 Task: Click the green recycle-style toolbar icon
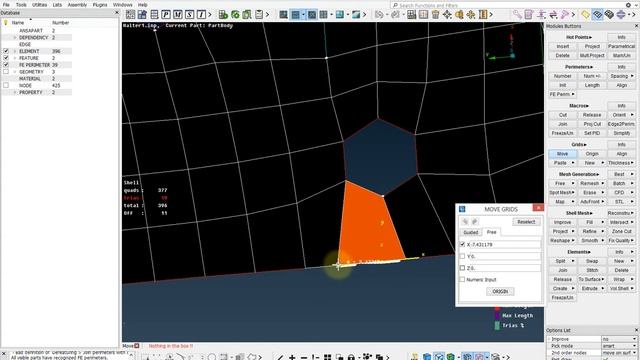tap(235, 15)
